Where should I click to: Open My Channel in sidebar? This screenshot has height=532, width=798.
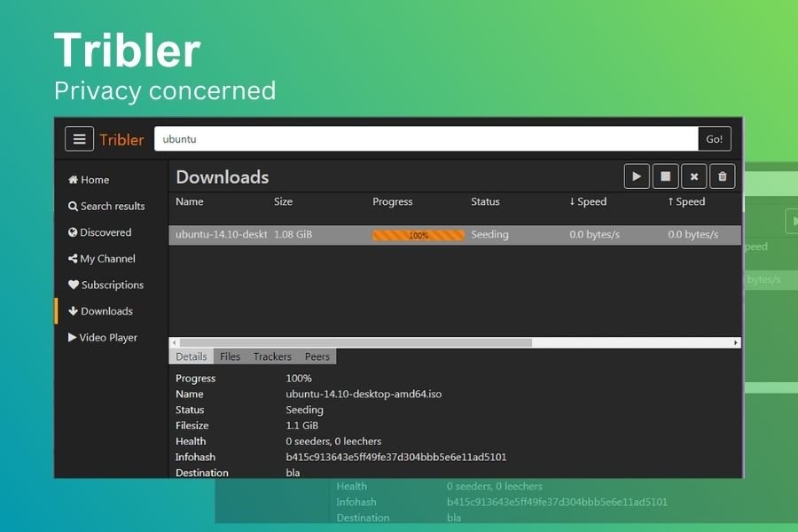coord(102,259)
